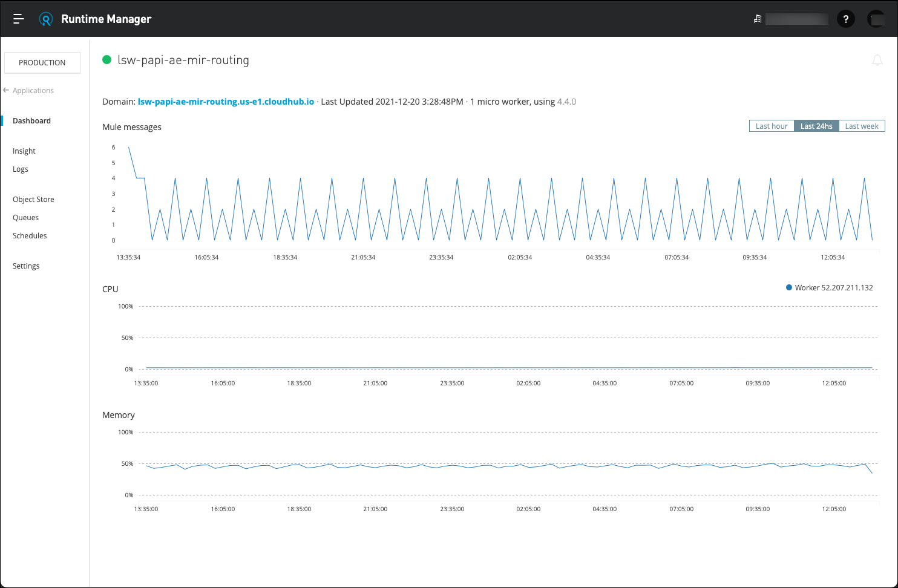The image size is (898, 588).
Task: Click the organization building icon
Action: (757, 19)
